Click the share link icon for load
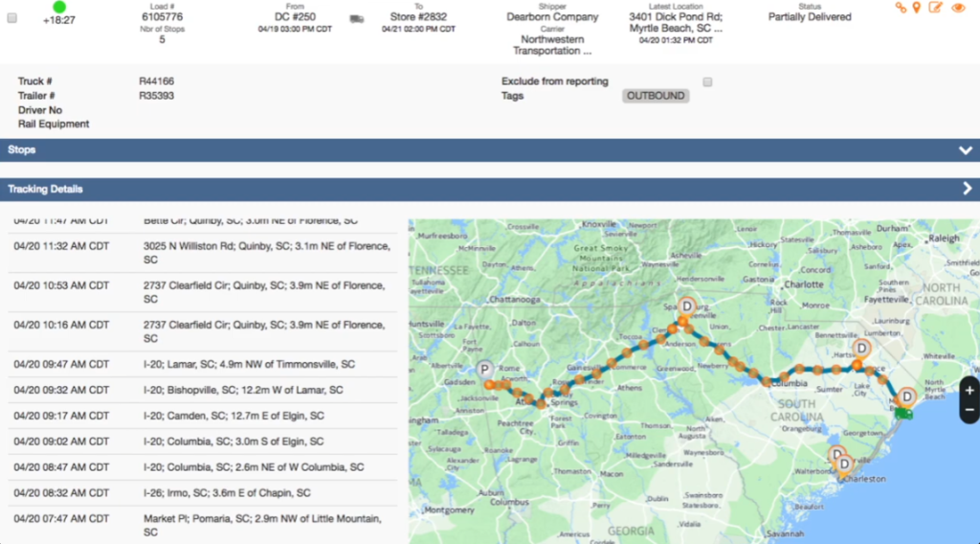Viewport: 980px width, 544px height. pyautogui.click(x=900, y=8)
